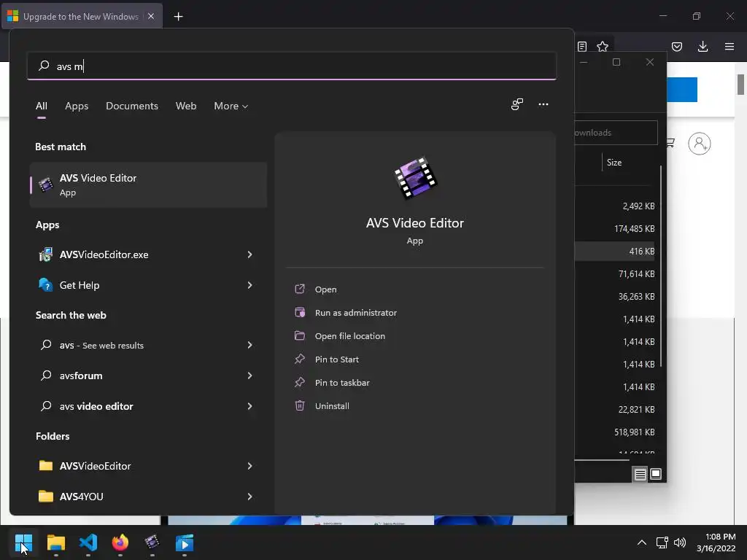Click the Open action in preview pane
Image resolution: width=747 pixels, height=560 pixels.
click(325, 289)
